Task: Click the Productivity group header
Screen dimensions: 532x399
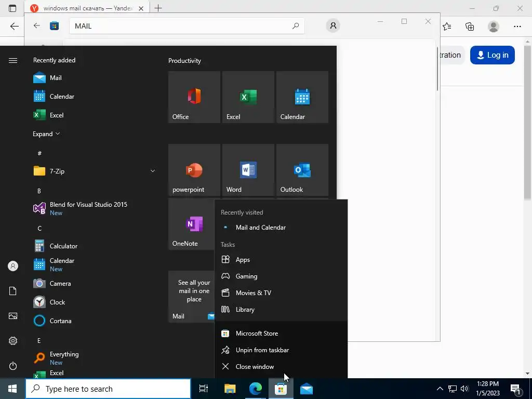Action: point(184,61)
